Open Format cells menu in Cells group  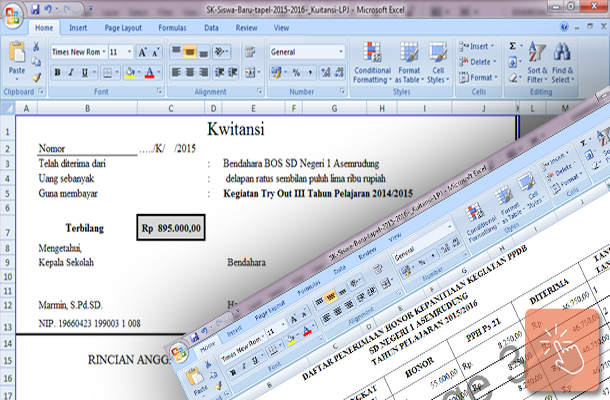(x=478, y=77)
